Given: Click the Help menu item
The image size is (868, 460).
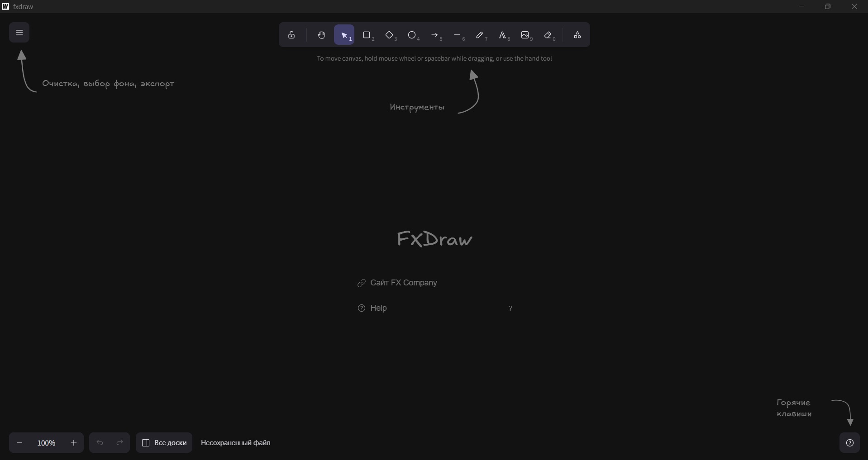Looking at the screenshot, I should (x=378, y=308).
